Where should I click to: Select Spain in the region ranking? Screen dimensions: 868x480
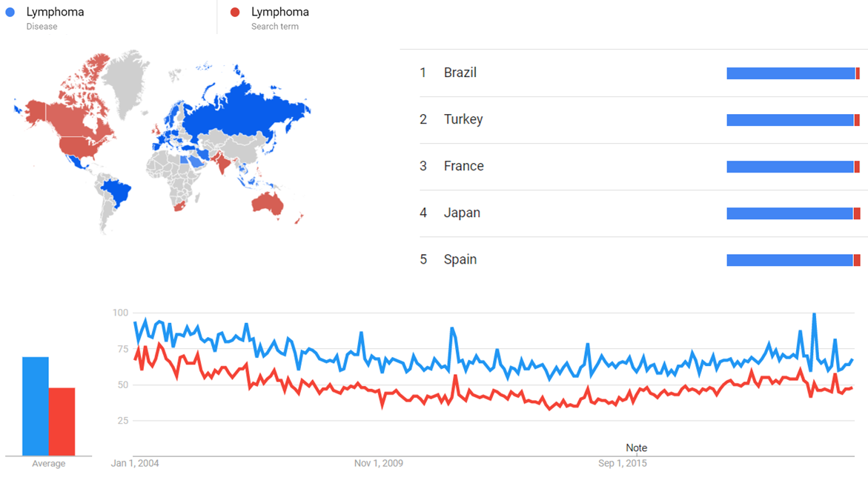click(460, 259)
